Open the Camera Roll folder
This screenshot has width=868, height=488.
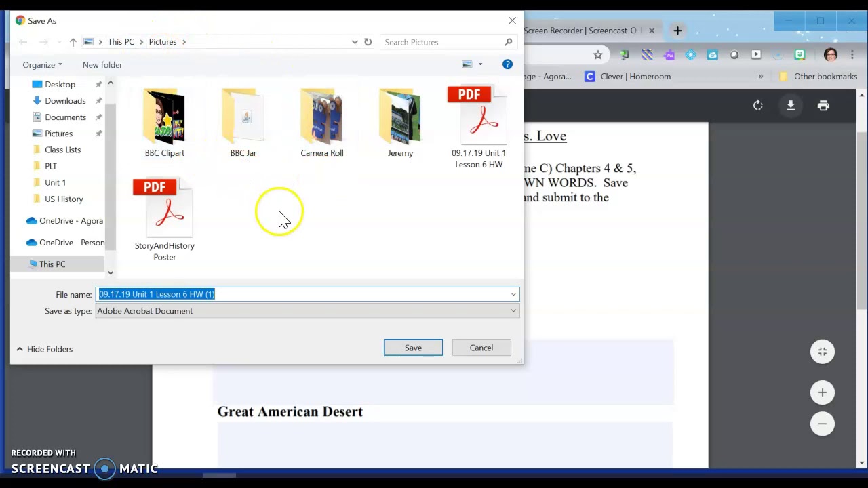322,123
